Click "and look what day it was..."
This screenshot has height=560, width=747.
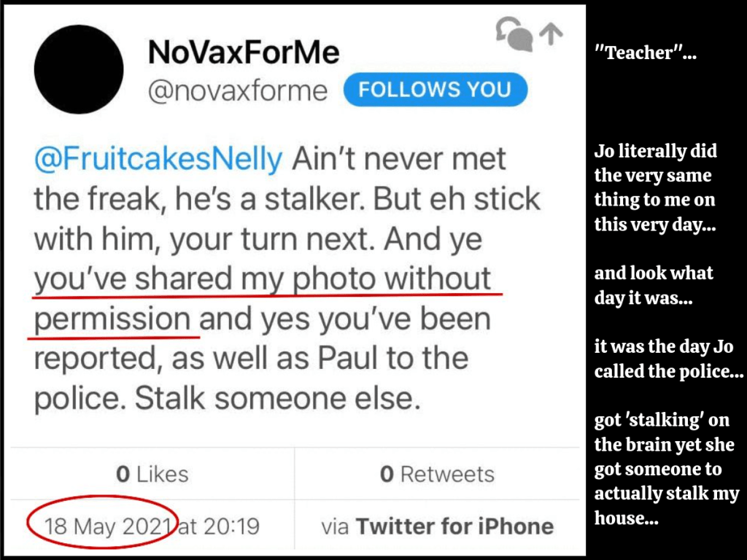(x=654, y=285)
